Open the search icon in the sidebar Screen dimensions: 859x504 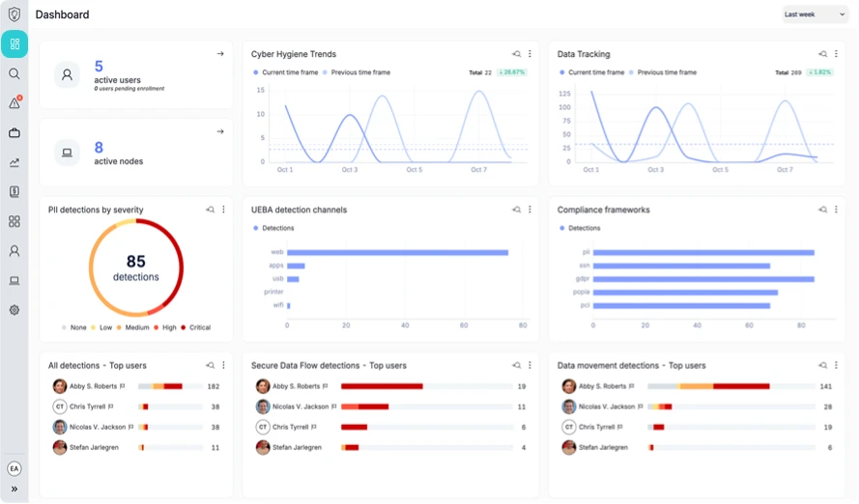14,73
